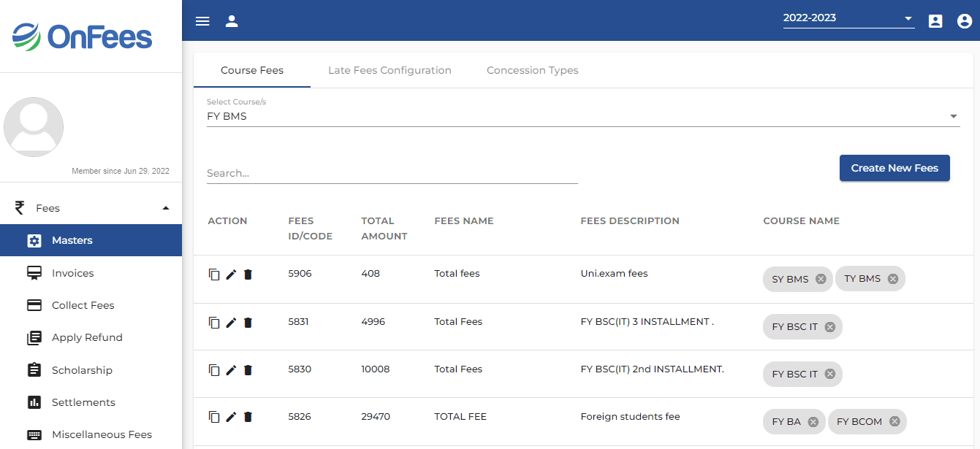Duplicate fee 5906 using copy icon
Image resolution: width=980 pixels, height=449 pixels.
[x=213, y=274]
